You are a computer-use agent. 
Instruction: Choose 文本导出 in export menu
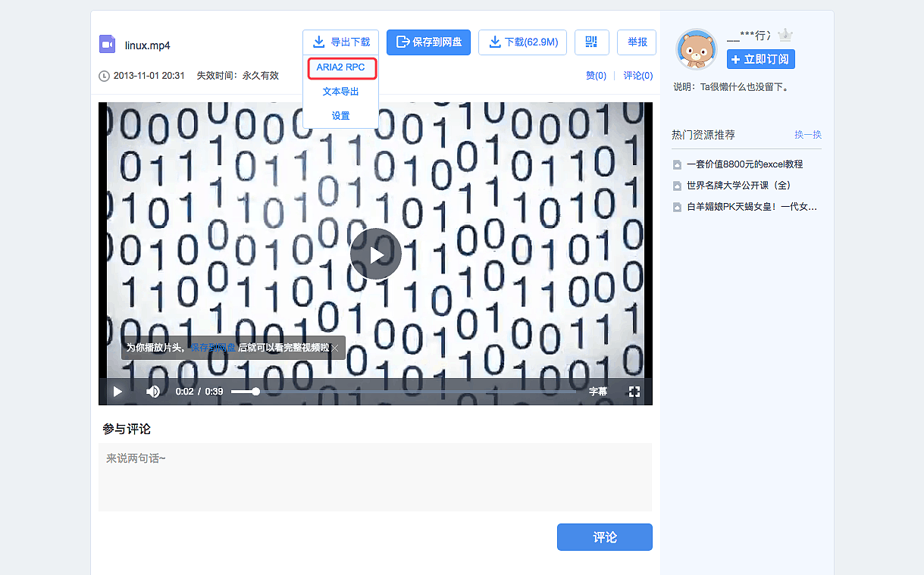pos(340,92)
